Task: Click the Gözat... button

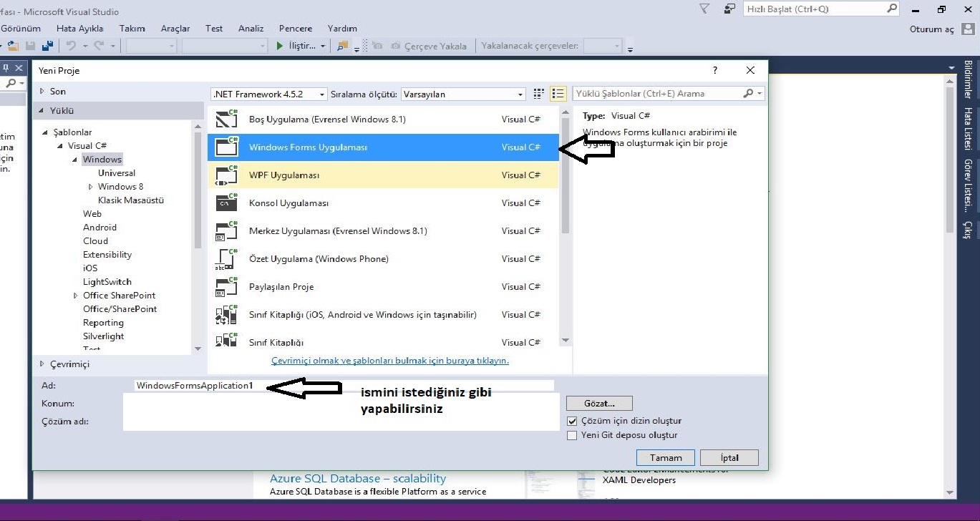Action: click(x=599, y=403)
